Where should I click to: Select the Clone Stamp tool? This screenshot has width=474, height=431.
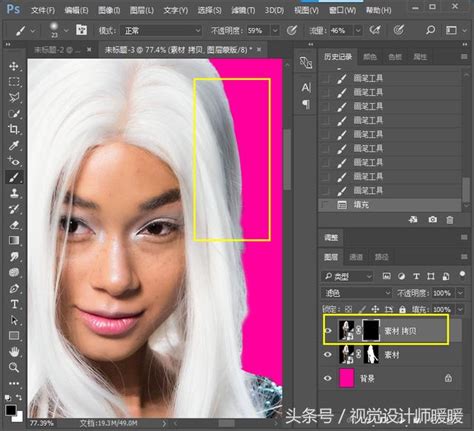[x=14, y=193]
